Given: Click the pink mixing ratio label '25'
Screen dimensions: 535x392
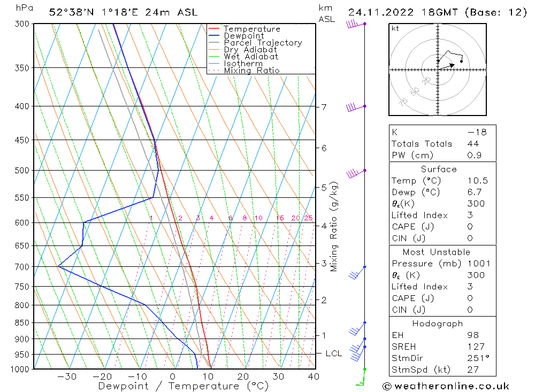Looking at the screenshot, I should 308,218.
